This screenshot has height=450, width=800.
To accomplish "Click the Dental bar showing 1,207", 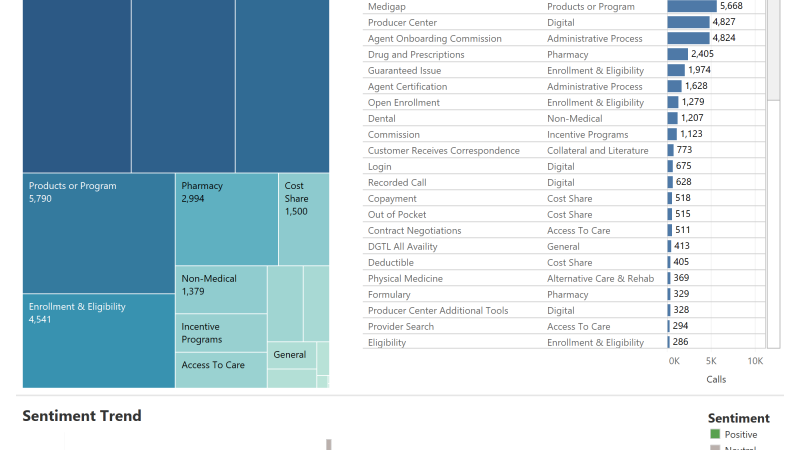I will pos(672,118).
